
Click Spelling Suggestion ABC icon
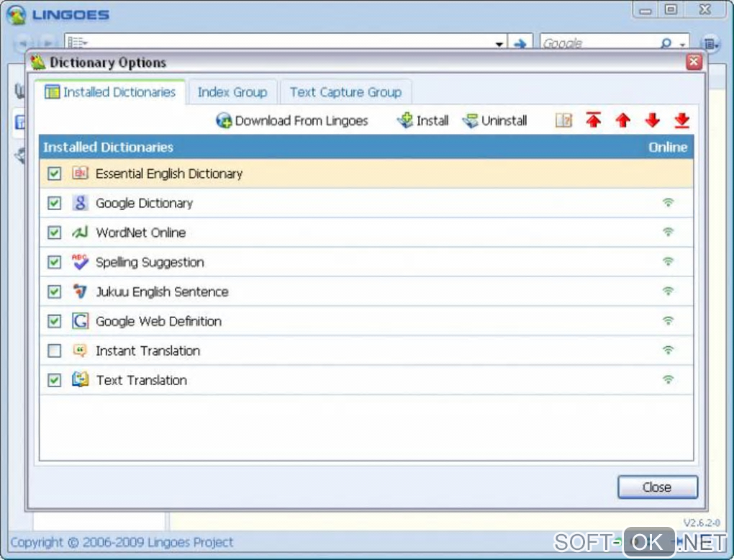point(80,262)
